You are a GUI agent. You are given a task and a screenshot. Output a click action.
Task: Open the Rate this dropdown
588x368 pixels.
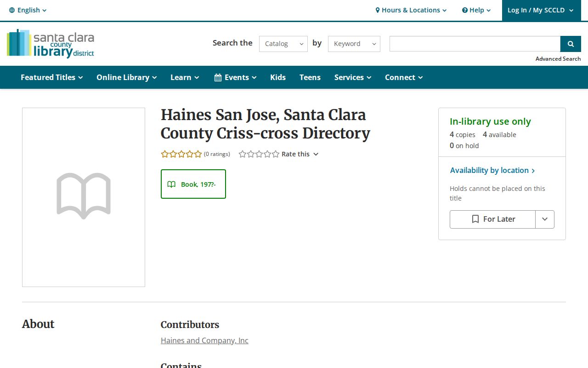click(300, 154)
